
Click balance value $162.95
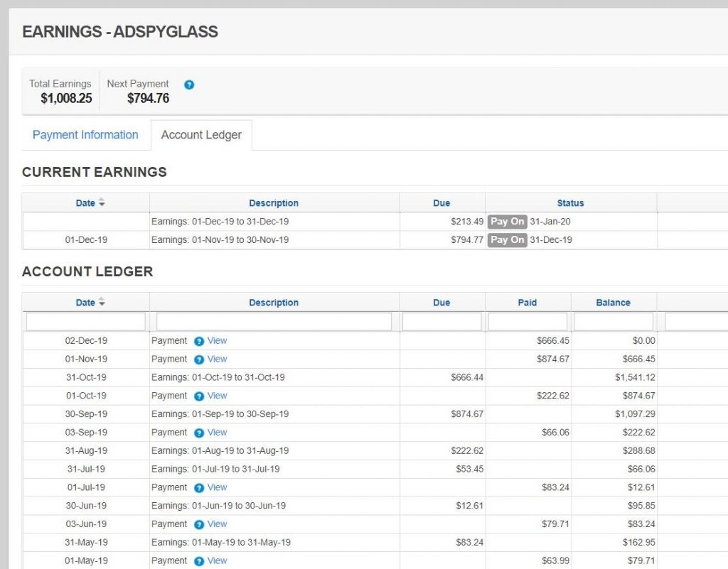coord(639,543)
